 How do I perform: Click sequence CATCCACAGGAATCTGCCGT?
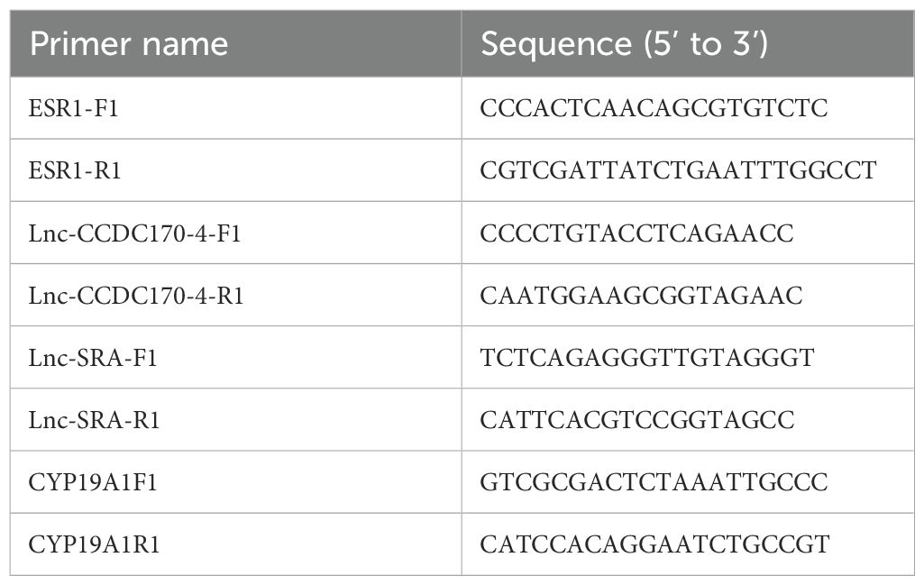pyautogui.click(x=654, y=544)
